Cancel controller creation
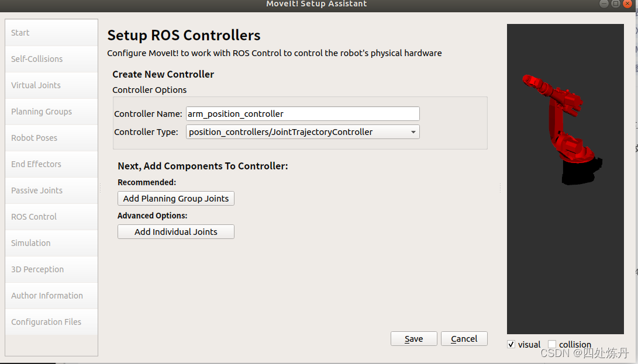638x364 pixels. 464,339
